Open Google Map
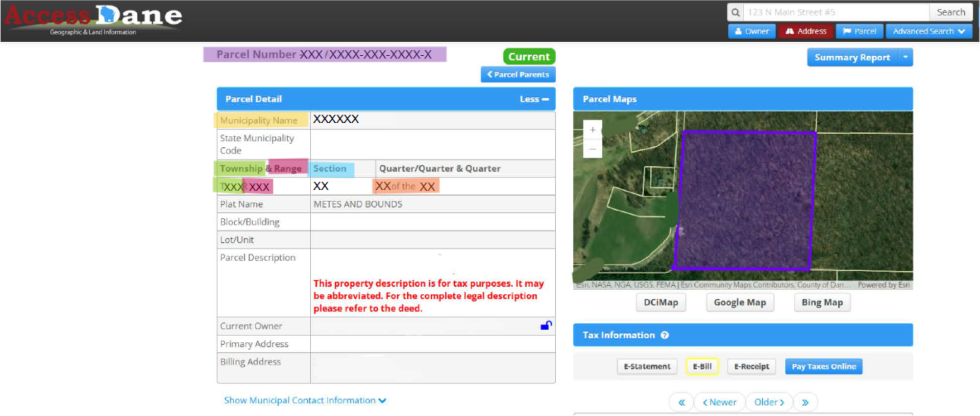 (x=739, y=302)
